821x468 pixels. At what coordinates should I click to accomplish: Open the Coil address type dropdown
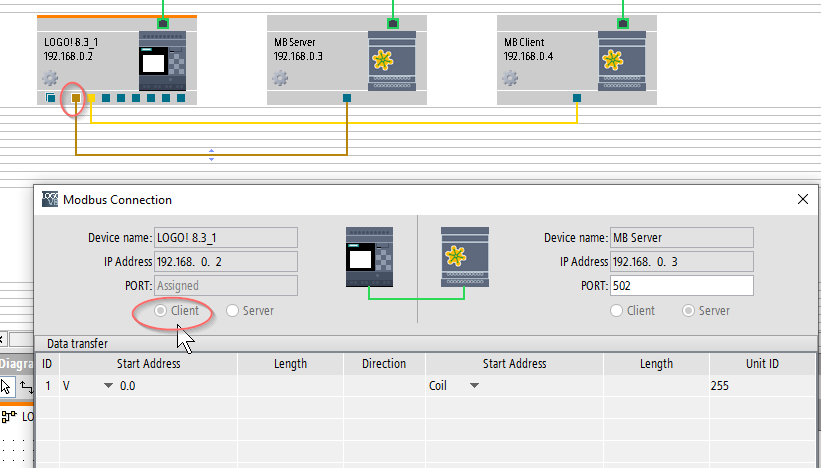474,386
